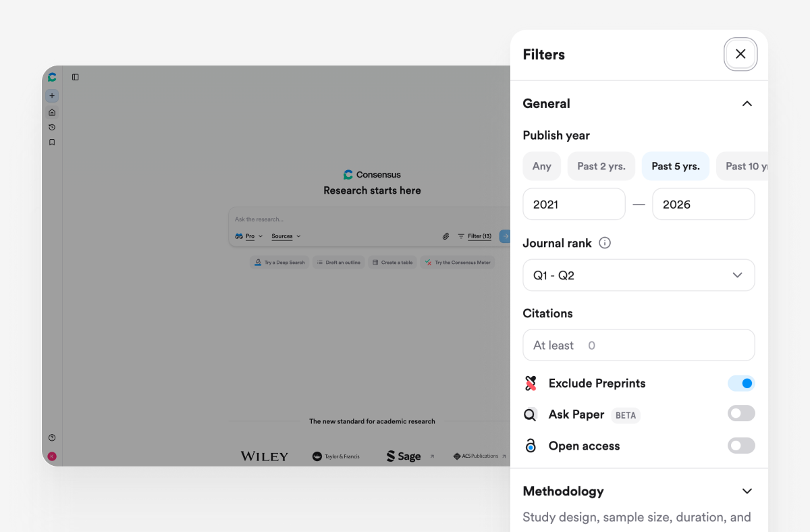Viewport: 810px width, 532px height.
Task: Submit search with arrow button
Action: coord(505,236)
